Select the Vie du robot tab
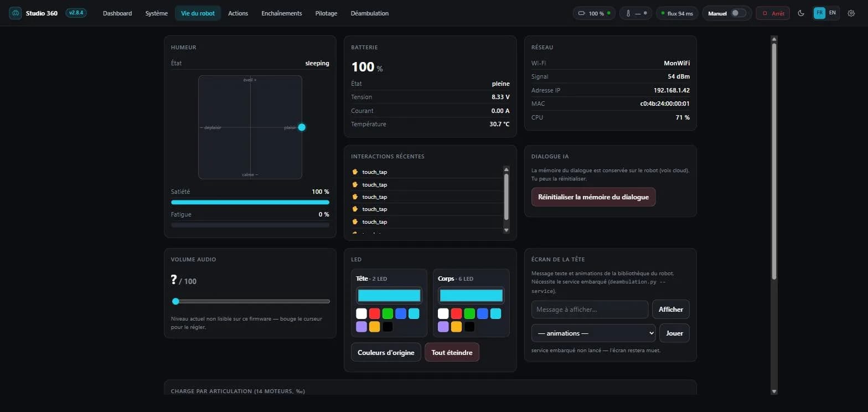Viewport: 868px width, 412px height. (198, 13)
